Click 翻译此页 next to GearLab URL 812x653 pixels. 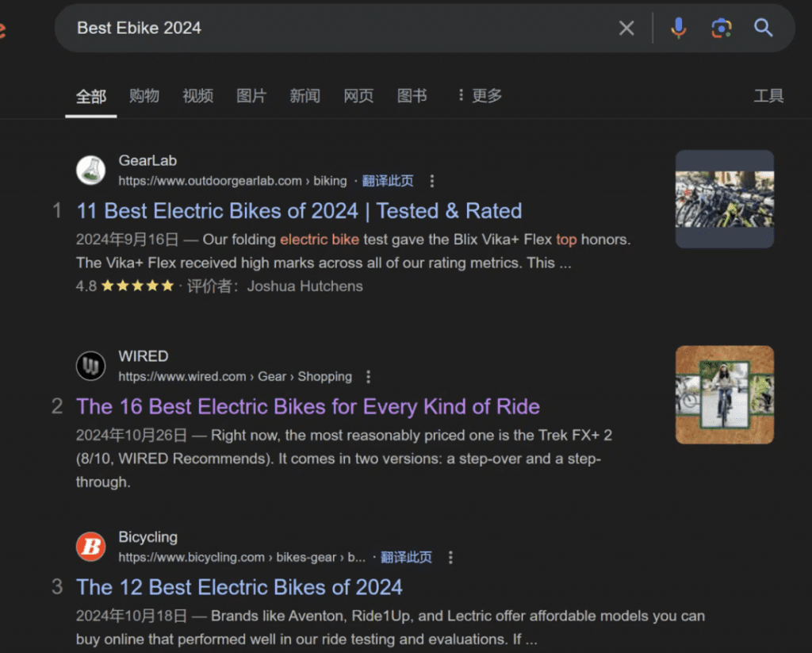click(388, 181)
